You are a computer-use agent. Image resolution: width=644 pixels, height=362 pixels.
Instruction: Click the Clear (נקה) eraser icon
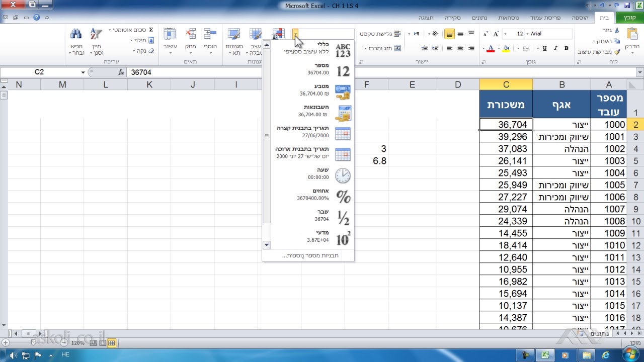tap(152, 51)
